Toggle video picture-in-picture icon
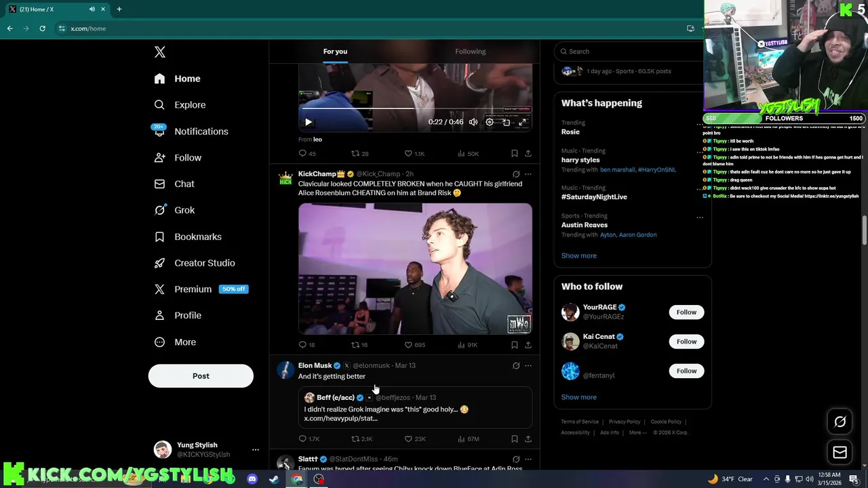868x488 pixels. [x=506, y=122]
